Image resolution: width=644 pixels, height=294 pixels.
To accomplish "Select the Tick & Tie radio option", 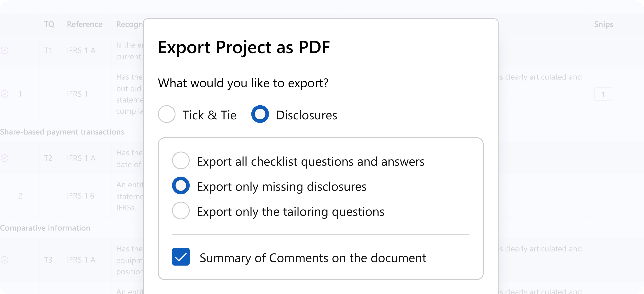I will (x=167, y=114).
